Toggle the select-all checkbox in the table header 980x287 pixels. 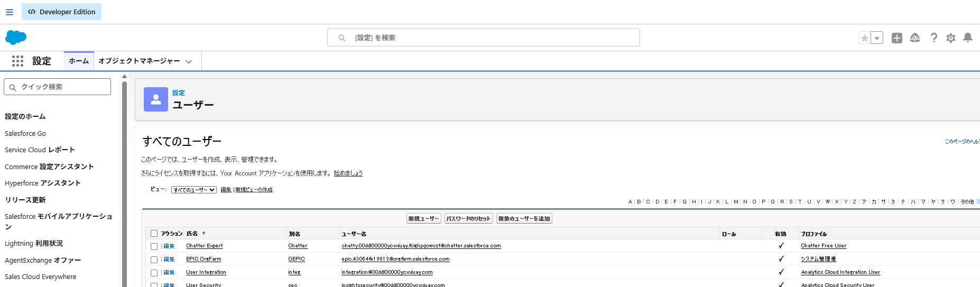tap(154, 233)
